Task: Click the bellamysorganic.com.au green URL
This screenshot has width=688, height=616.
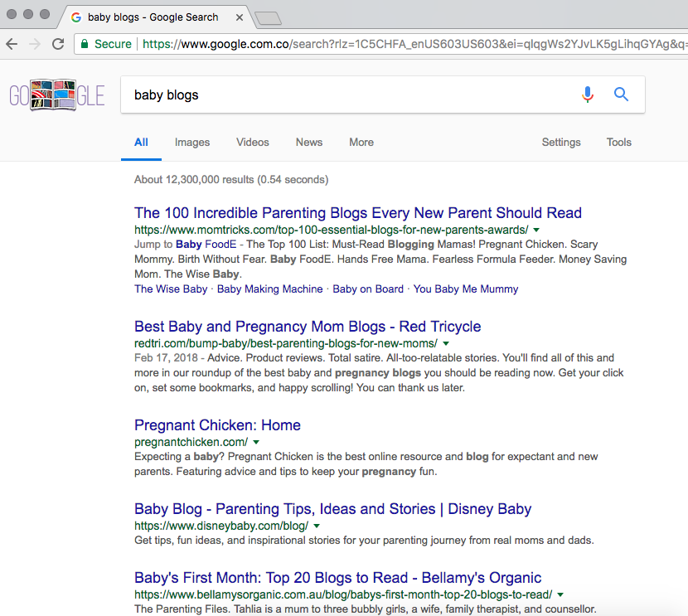Action: pyautogui.click(x=343, y=595)
